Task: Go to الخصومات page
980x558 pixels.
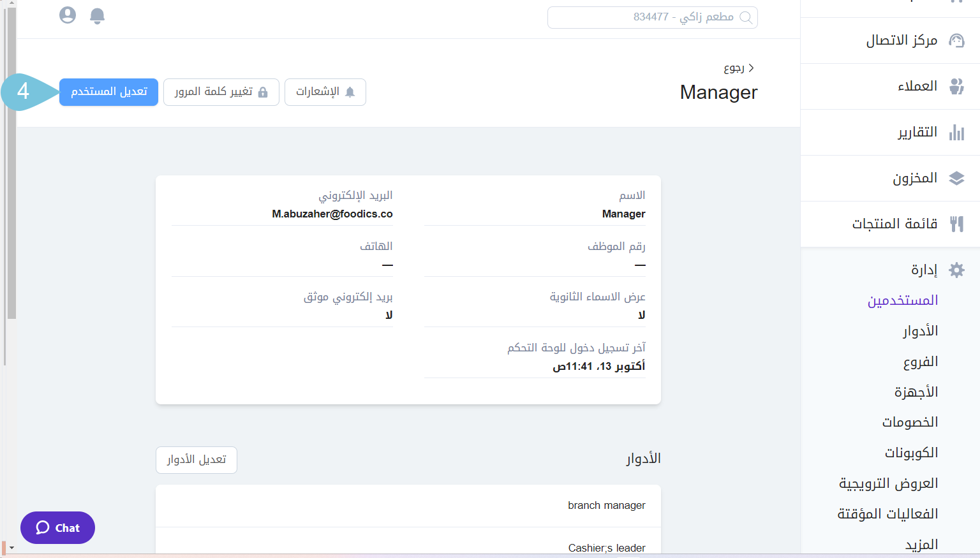Action: (910, 422)
